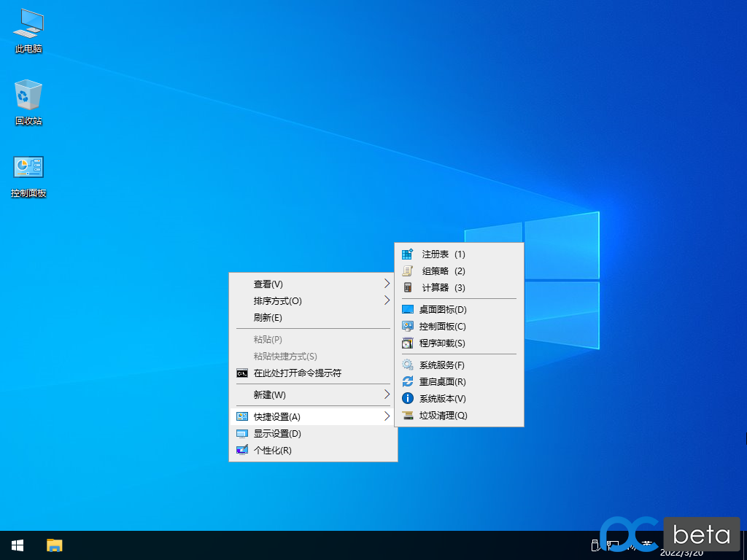Screen dimensions: 747x560
Task: Click the 注册表 (1) registry icon
Action: pyautogui.click(x=407, y=254)
